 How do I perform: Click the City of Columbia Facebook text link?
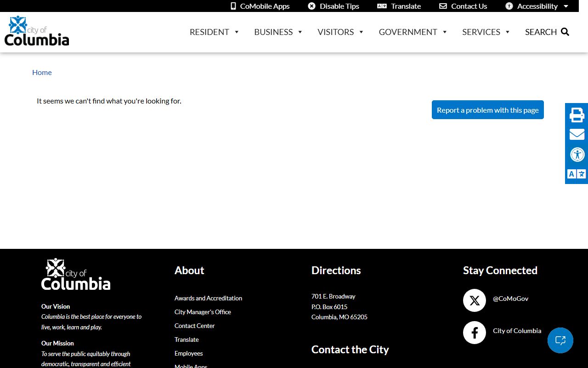click(517, 331)
